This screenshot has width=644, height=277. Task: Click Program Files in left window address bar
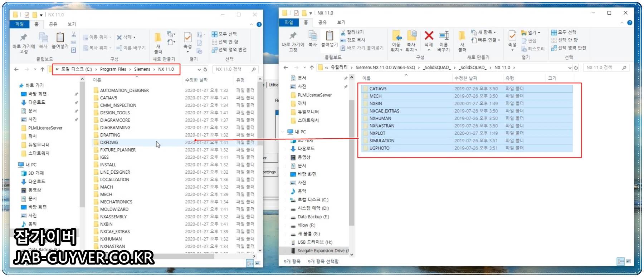coord(113,69)
